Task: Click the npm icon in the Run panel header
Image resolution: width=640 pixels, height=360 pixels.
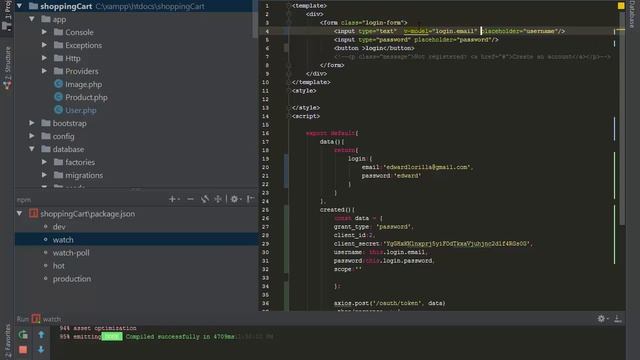Action: pyautogui.click(x=36, y=319)
